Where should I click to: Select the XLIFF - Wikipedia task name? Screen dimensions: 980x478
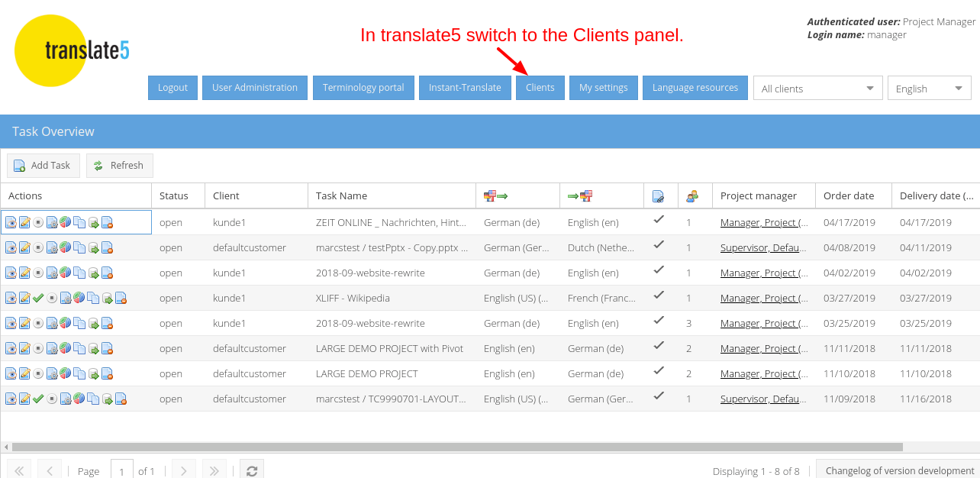(353, 298)
